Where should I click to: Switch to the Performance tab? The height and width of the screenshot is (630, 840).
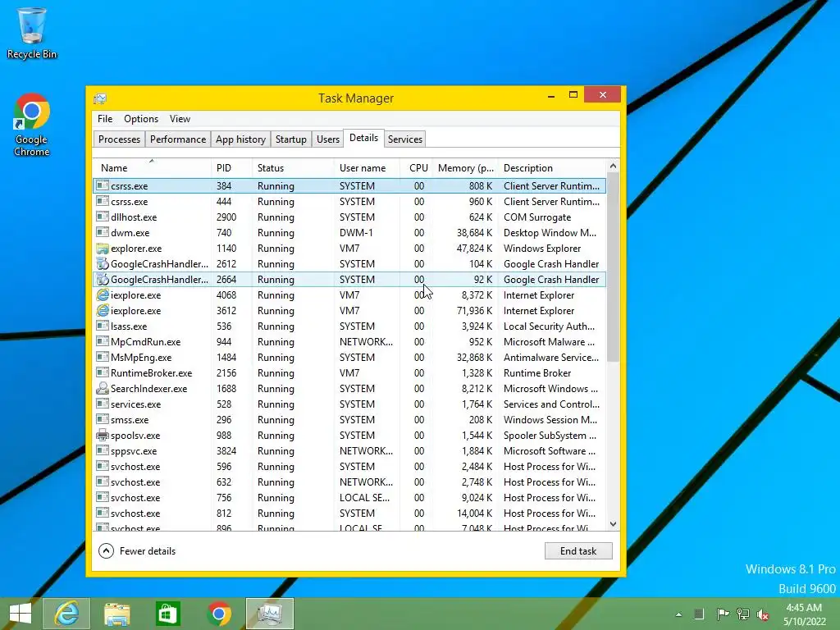(x=178, y=139)
